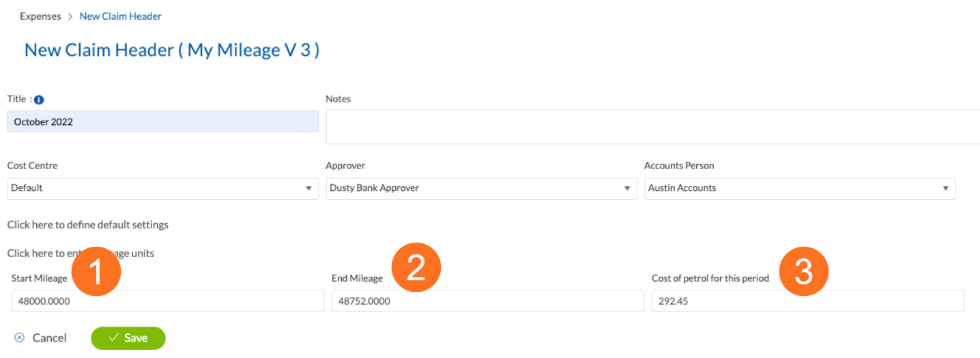Screen dimensions: 980x358
Task: Click the green Save button
Action: click(x=128, y=338)
